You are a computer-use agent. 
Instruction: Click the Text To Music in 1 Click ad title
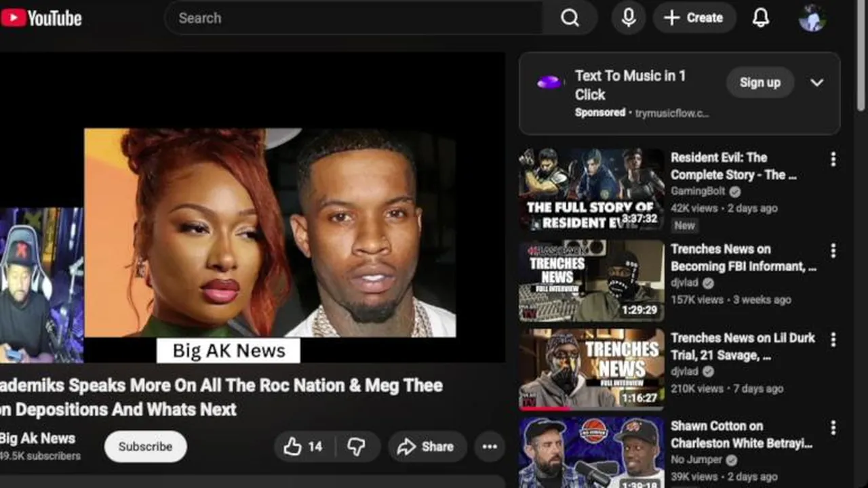pos(631,85)
